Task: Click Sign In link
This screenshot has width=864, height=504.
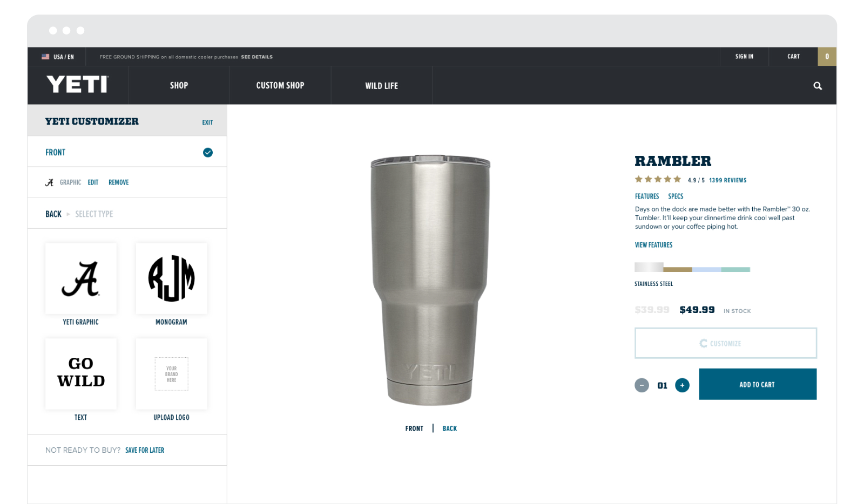Action: tap(744, 57)
